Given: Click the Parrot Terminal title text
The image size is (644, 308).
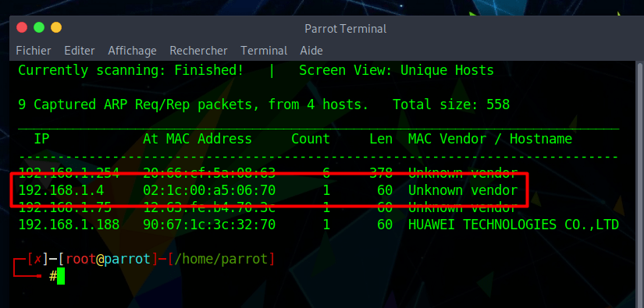Looking at the screenshot, I should point(345,29).
